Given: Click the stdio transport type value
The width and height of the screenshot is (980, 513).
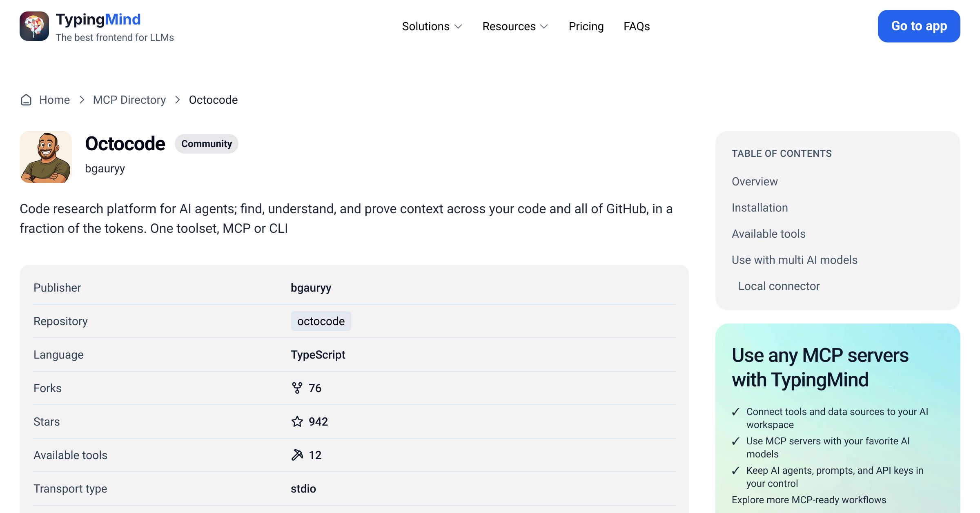Looking at the screenshot, I should [303, 488].
